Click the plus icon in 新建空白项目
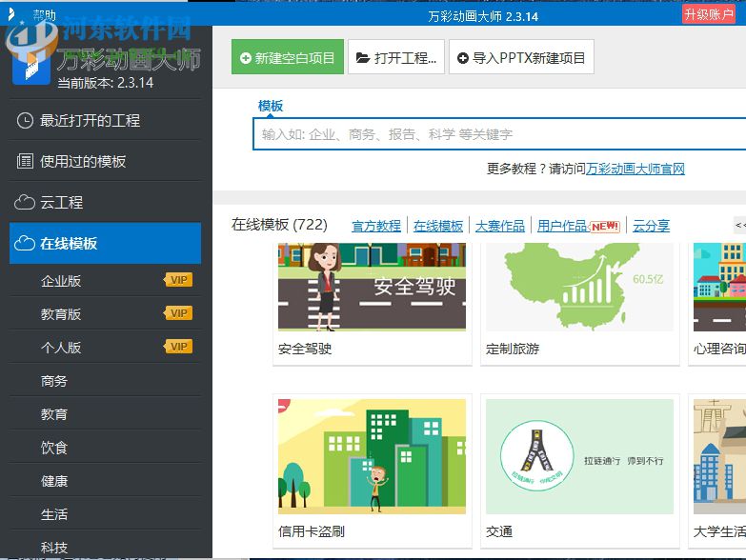 (246, 58)
